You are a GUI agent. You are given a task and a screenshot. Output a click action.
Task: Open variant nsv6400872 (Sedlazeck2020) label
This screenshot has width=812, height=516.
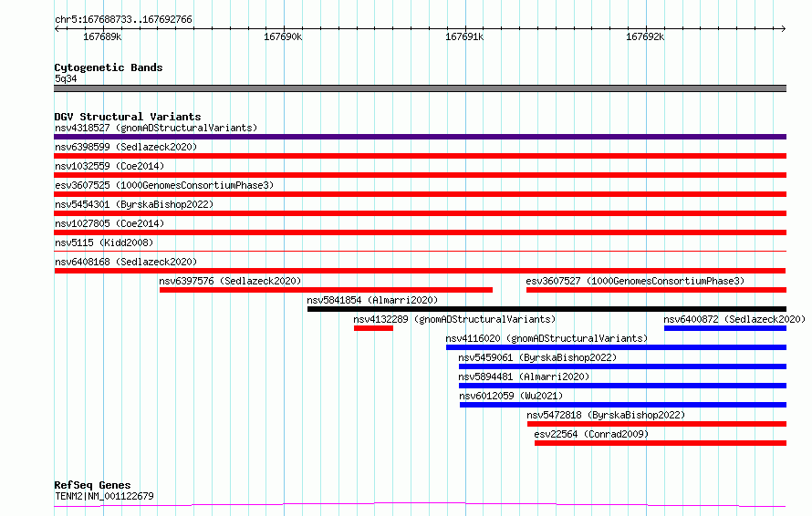[734, 319]
